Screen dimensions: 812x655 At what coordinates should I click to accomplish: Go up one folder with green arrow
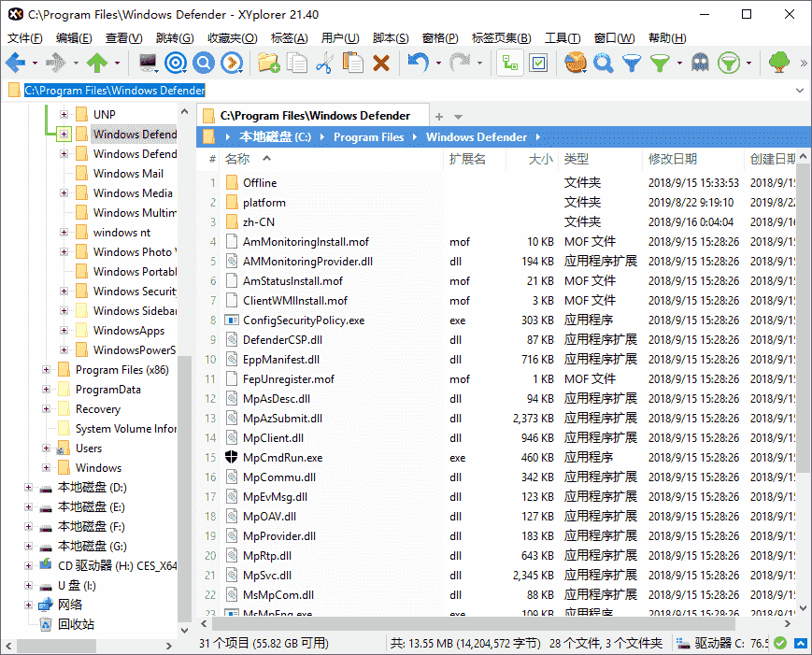(x=97, y=64)
